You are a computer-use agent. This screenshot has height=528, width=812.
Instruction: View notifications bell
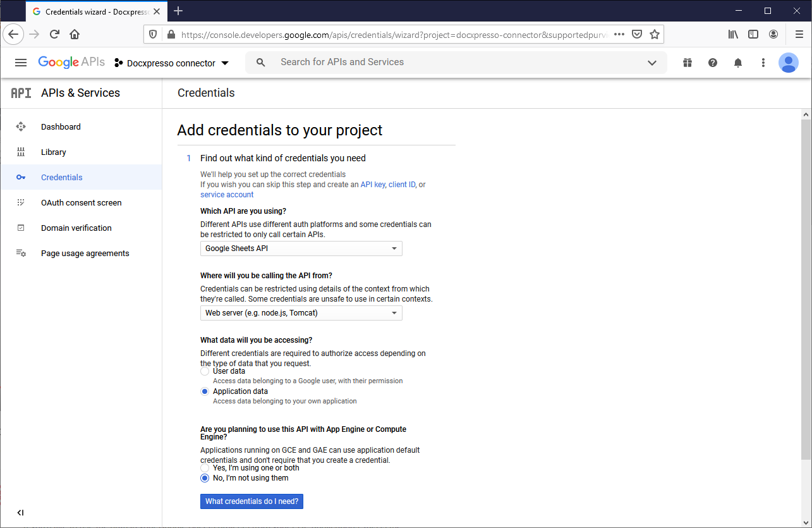(738, 63)
